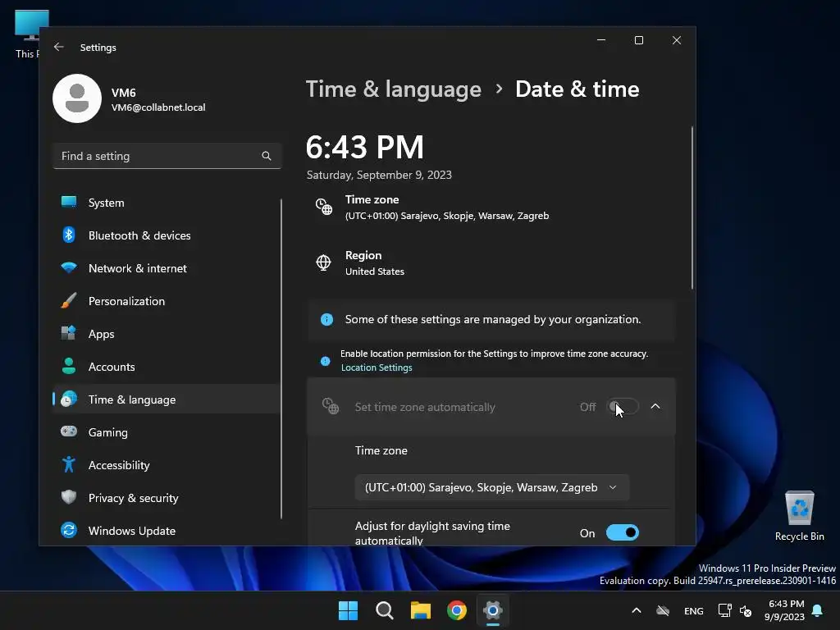Viewport: 840px width, 630px height.
Task: Collapse the Set time zone automatically section
Action: click(x=655, y=407)
